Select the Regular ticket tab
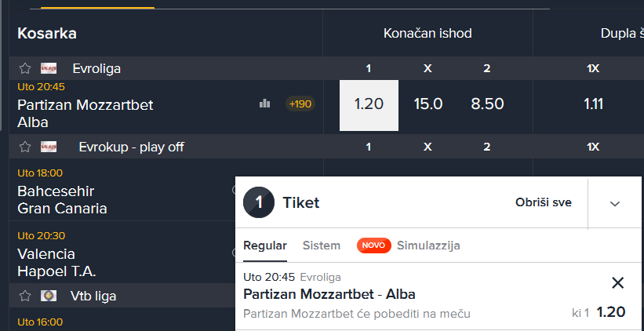The height and width of the screenshot is (331, 644). pos(265,246)
